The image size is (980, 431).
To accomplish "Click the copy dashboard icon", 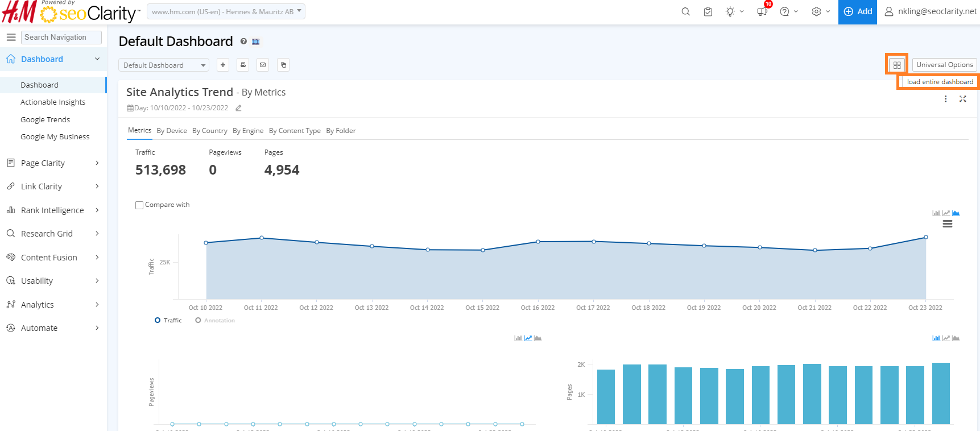I will (x=283, y=65).
